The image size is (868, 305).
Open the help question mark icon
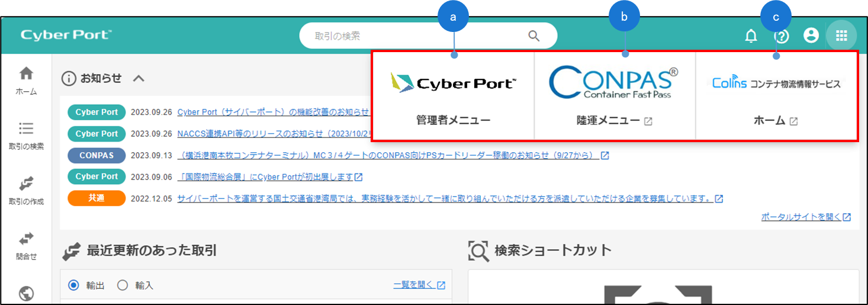pos(782,36)
